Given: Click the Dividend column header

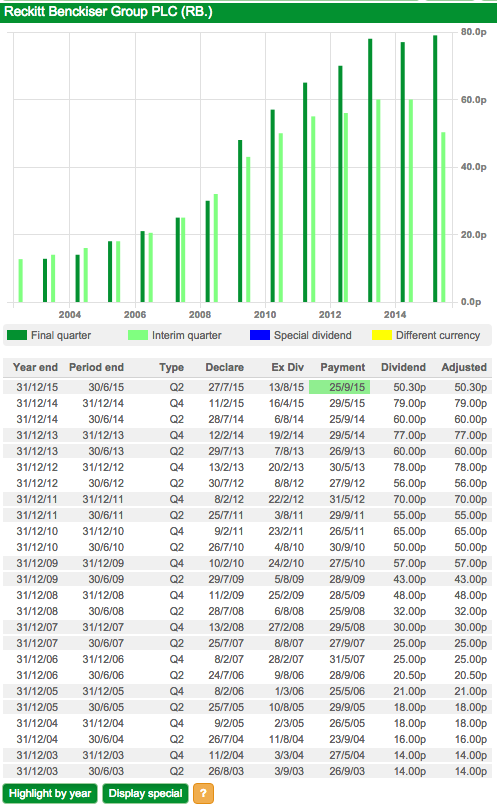Looking at the screenshot, I should click(403, 367).
